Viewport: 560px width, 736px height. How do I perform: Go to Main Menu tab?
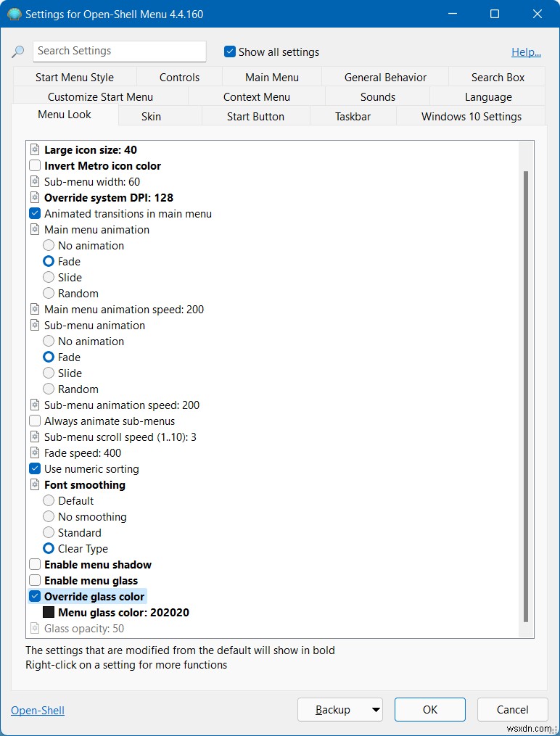pos(272,77)
